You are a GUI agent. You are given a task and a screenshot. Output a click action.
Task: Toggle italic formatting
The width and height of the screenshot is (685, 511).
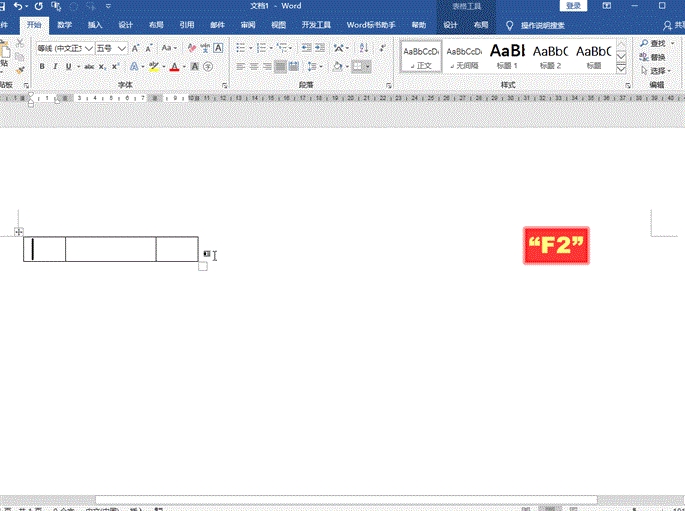(x=55, y=67)
